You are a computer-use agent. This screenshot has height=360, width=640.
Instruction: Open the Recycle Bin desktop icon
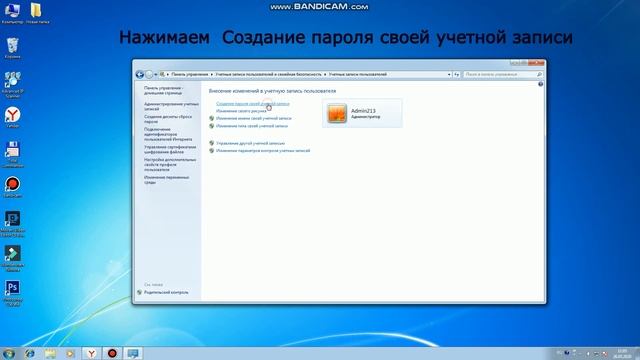13,48
